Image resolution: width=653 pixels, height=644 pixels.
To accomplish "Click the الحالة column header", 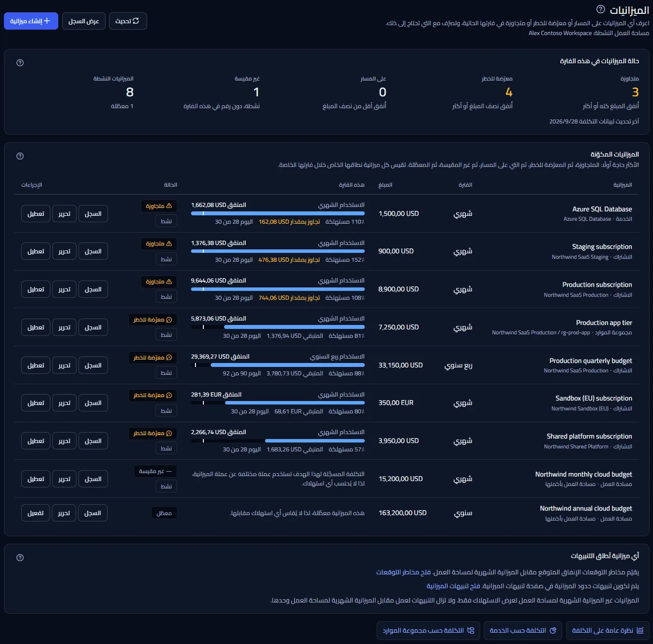I will coord(170,185).
